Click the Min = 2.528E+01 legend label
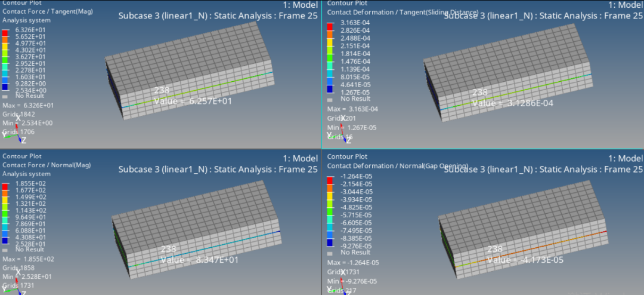Screen dimensions: 644x295 point(27,276)
